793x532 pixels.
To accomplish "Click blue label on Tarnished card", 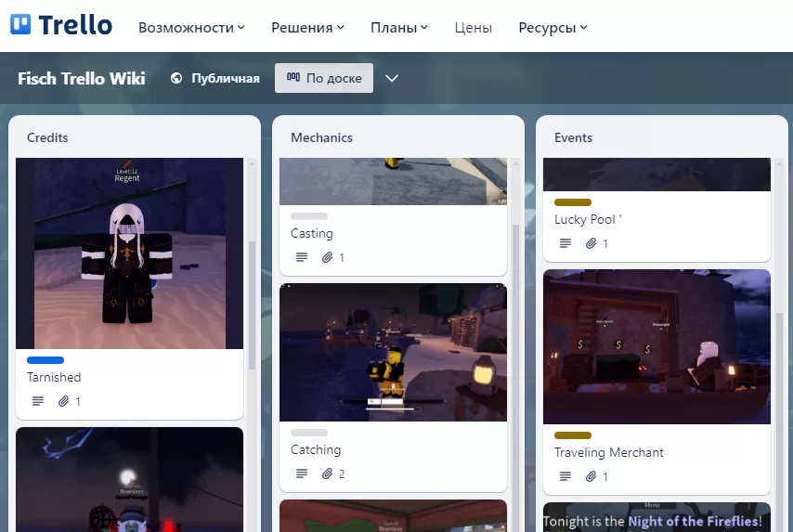I will coord(45,360).
